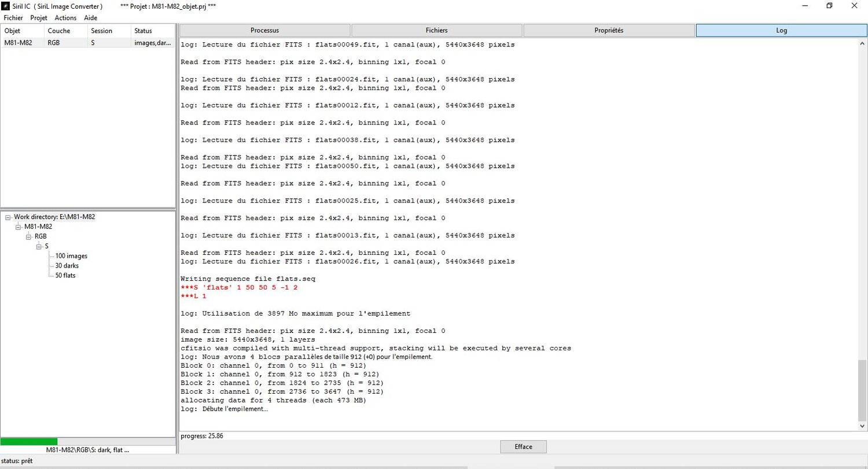Image resolution: width=868 pixels, height=469 pixels.
Task: Click the log line mentioning flats00049.fit
Action: click(x=347, y=45)
